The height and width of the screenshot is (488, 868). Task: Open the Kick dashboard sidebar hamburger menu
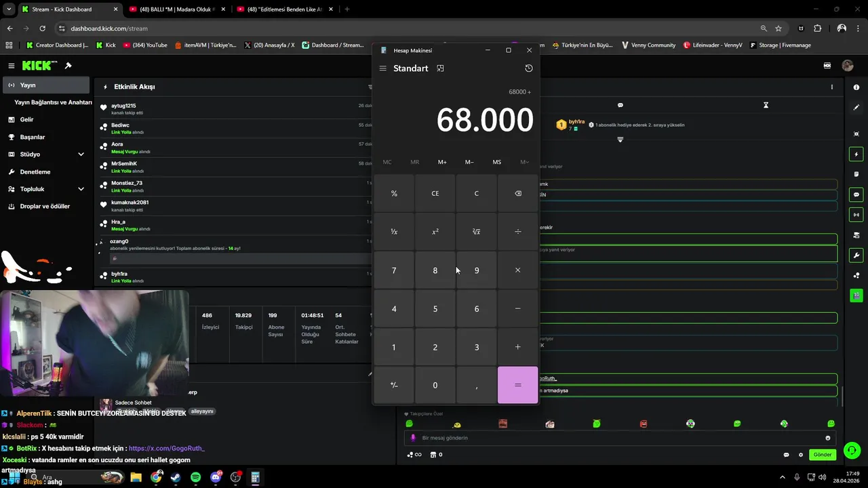tap(12, 66)
